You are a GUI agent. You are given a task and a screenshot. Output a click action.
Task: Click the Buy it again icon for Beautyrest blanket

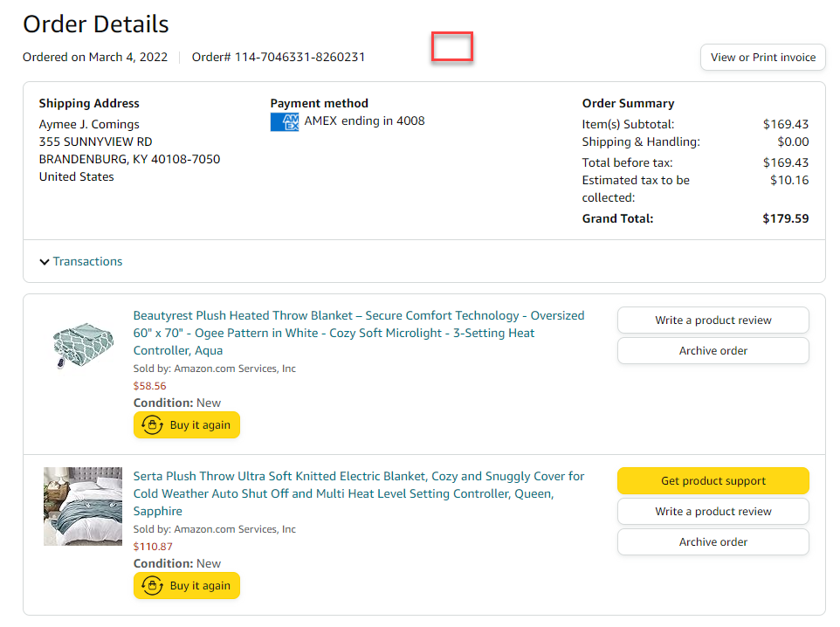152,425
